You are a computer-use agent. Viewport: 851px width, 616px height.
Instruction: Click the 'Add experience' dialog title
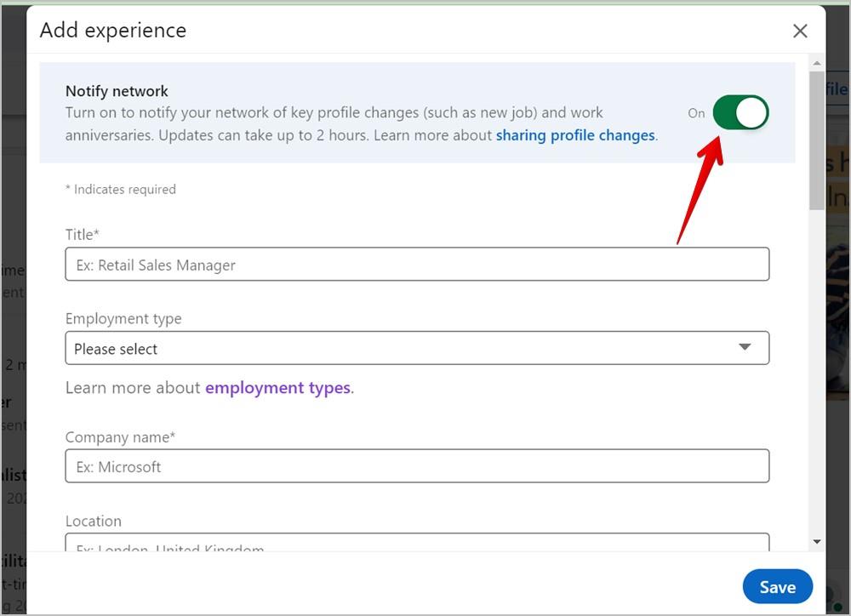click(113, 31)
